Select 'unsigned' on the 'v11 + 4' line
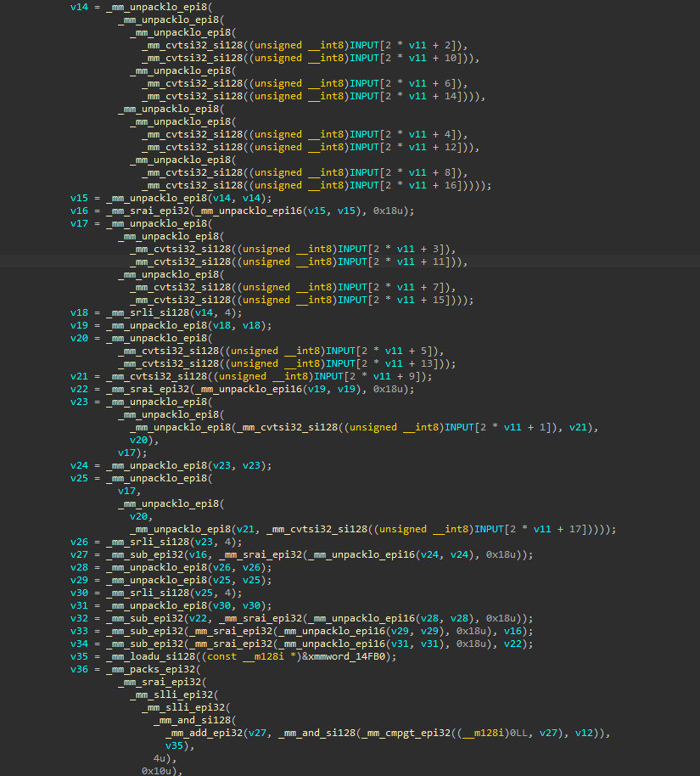 tap(278, 134)
